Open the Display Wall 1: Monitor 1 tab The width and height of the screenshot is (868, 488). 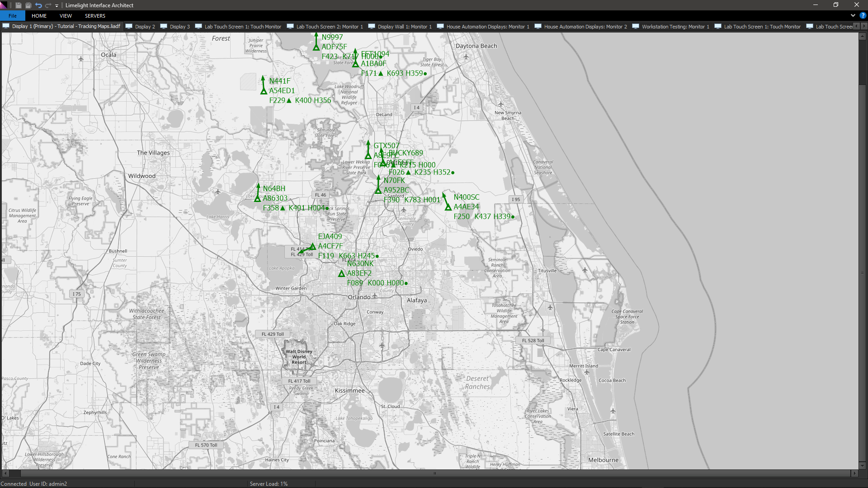(400, 26)
